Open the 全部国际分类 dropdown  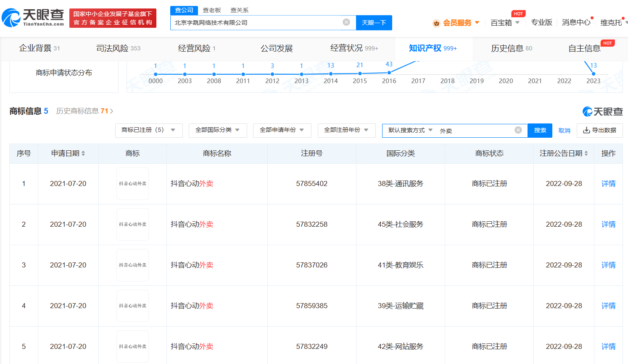[218, 130]
